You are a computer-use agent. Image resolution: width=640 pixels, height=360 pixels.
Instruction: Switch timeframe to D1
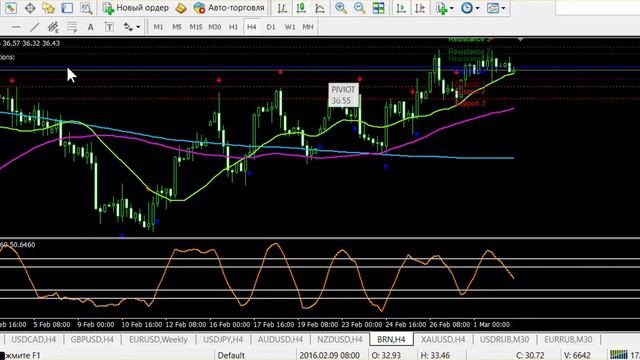tap(271, 27)
